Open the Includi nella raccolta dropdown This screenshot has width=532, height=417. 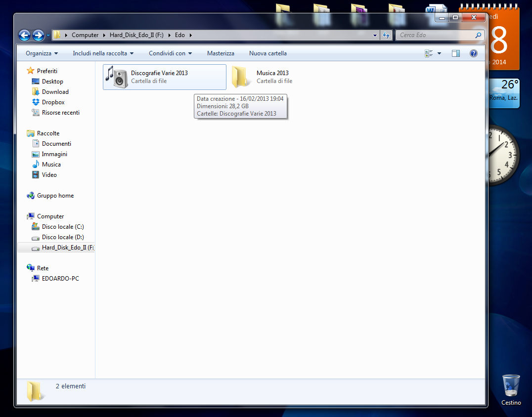tap(103, 53)
